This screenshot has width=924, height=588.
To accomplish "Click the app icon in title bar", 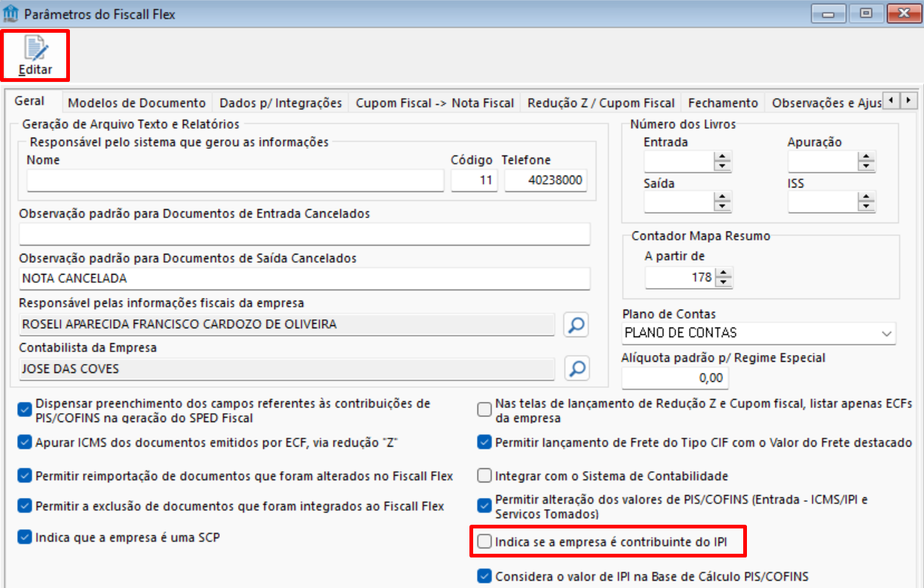I will coord(10,13).
